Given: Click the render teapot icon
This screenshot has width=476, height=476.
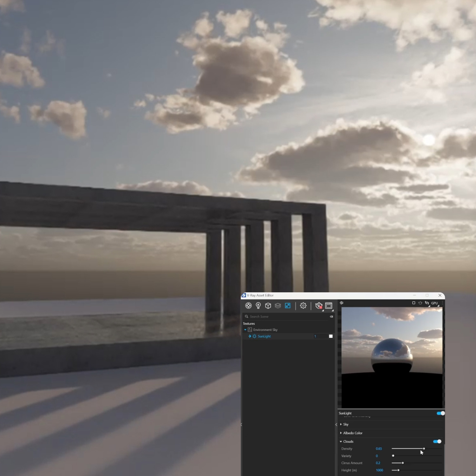Looking at the screenshot, I should point(319,306).
